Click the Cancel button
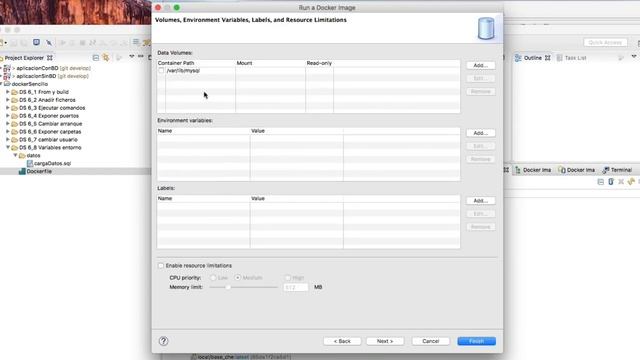This screenshot has height=360, width=640. pos(431,341)
